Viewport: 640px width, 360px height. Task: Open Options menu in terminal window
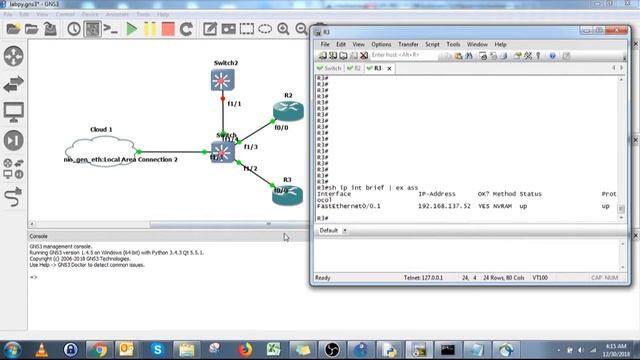pyautogui.click(x=381, y=44)
